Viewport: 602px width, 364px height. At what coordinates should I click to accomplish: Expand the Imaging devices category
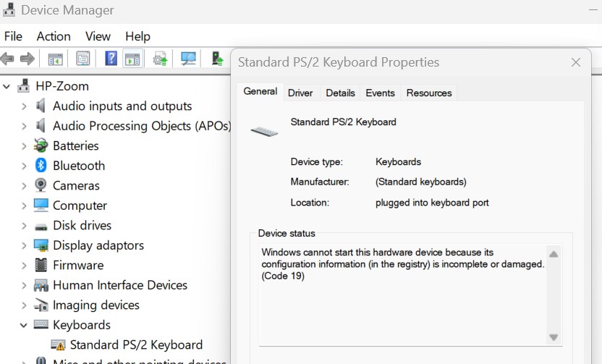24,305
